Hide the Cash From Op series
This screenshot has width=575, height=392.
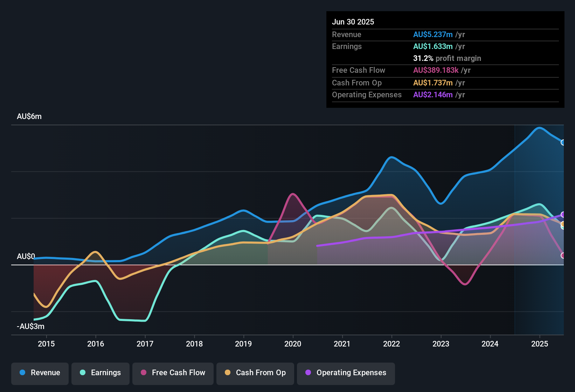(x=255, y=373)
